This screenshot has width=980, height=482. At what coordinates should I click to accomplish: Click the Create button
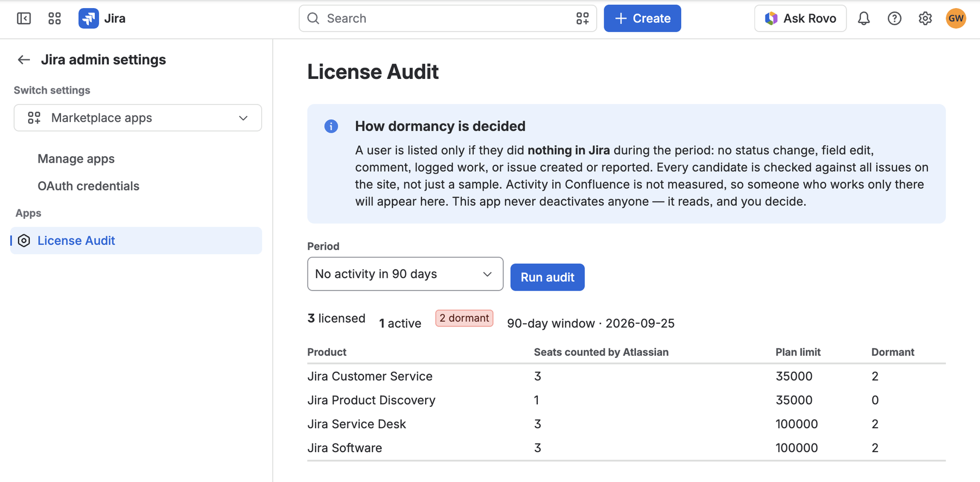point(642,18)
